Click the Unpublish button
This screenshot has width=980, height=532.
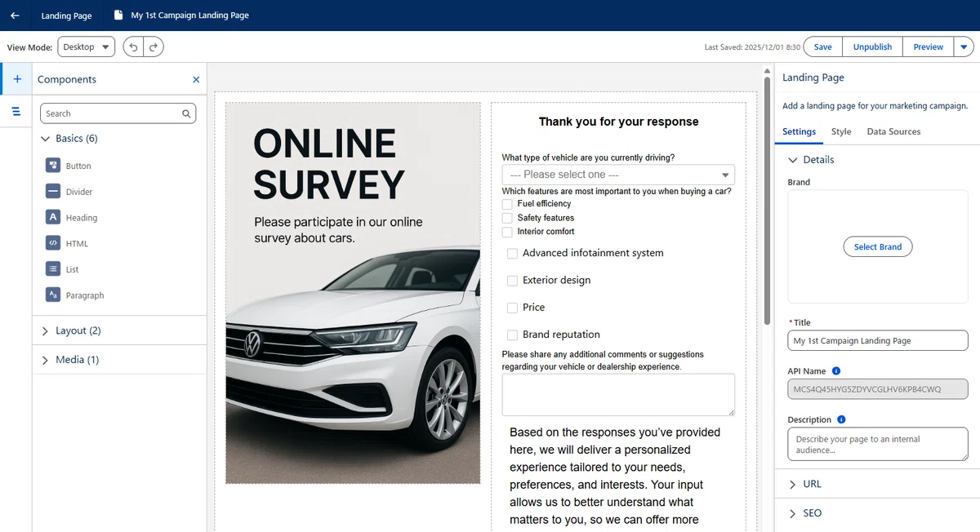pyautogui.click(x=872, y=47)
